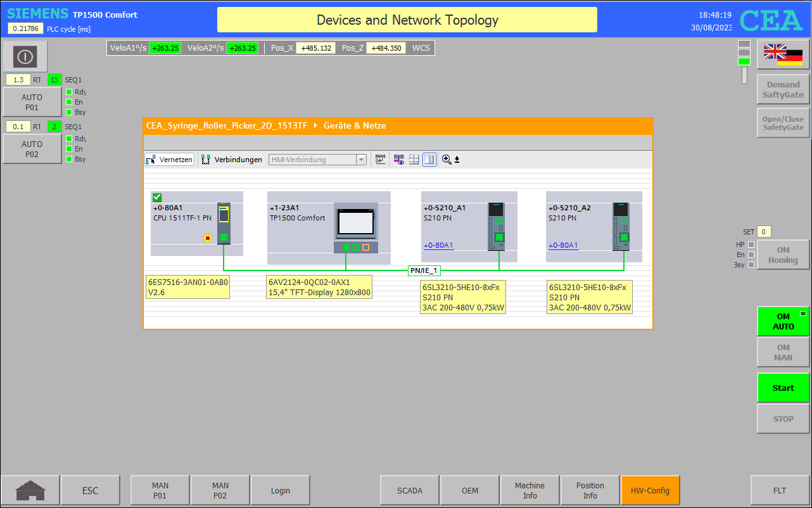This screenshot has width=812, height=508.
Task: Click the Pos_X value +485.132
Action: [315, 48]
